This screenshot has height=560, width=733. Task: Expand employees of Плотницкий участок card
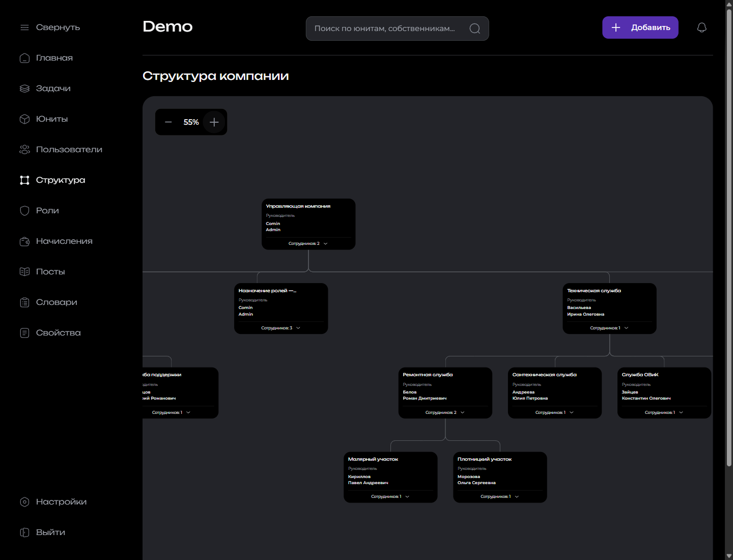[x=500, y=496]
